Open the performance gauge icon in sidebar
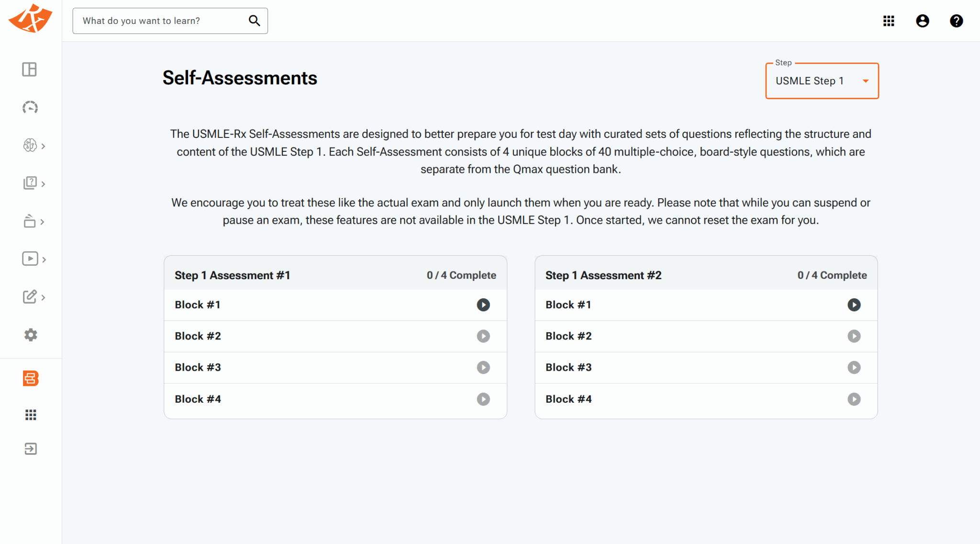 pos(30,107)
